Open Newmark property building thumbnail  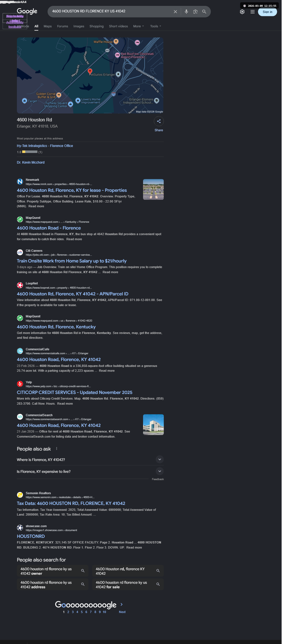153,190
